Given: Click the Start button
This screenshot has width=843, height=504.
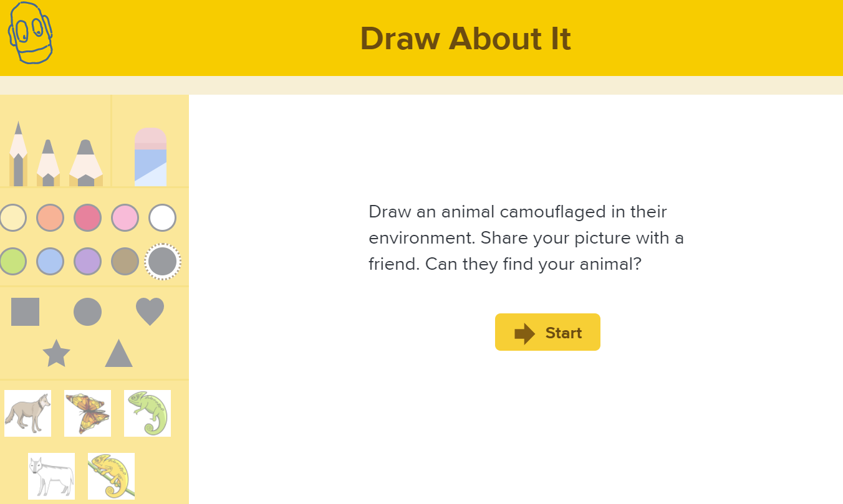Looking at the screenshot, I should pyautogui.click(x=547, y=332).
